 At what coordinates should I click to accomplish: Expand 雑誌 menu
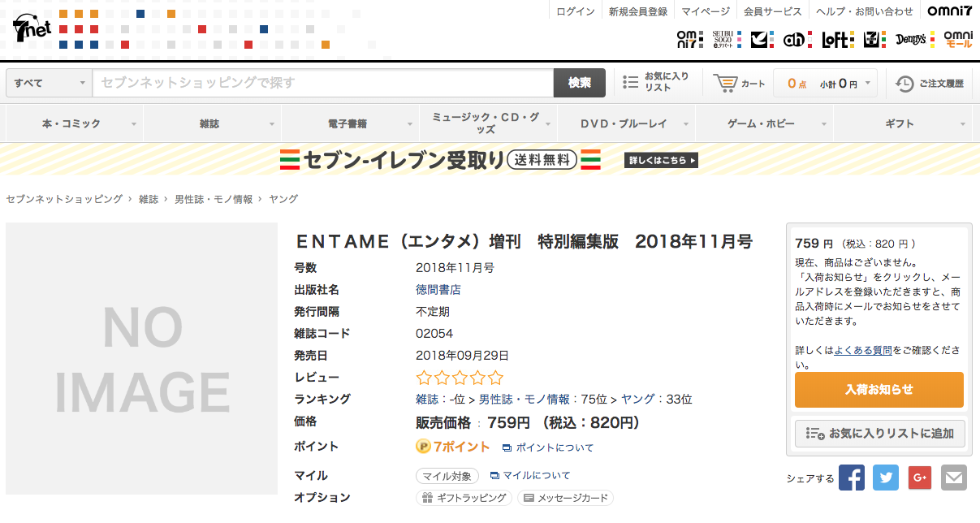[213, 123]
